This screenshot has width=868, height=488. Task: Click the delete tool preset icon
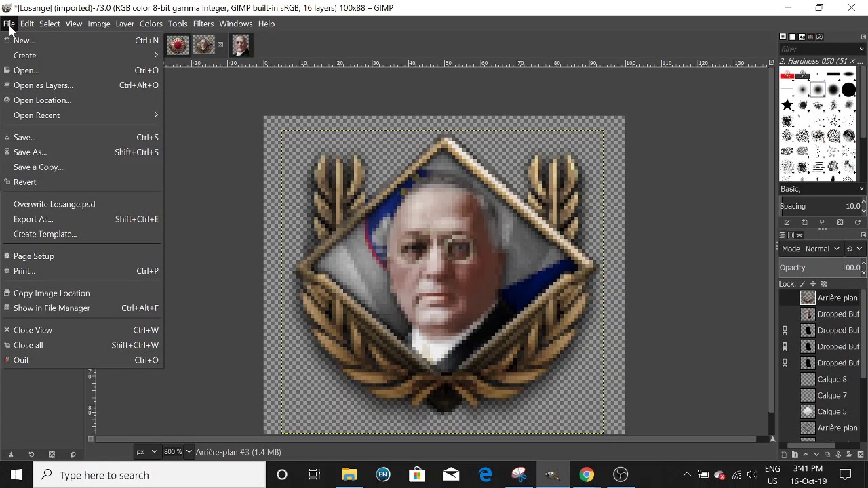(52, 455)
